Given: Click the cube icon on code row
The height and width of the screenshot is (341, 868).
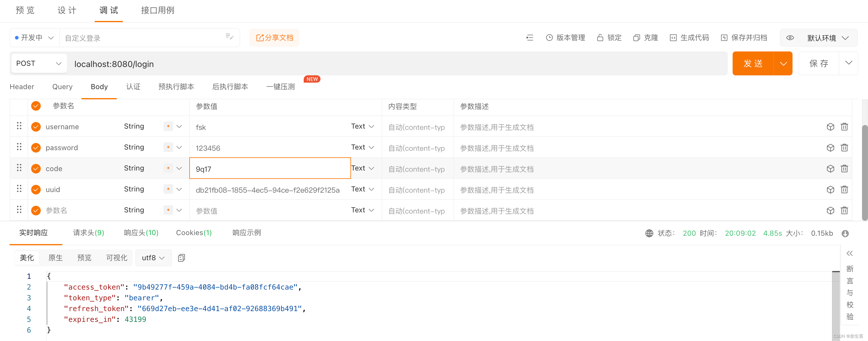Looking at the screenshot, I should click(x=830, y=168).
